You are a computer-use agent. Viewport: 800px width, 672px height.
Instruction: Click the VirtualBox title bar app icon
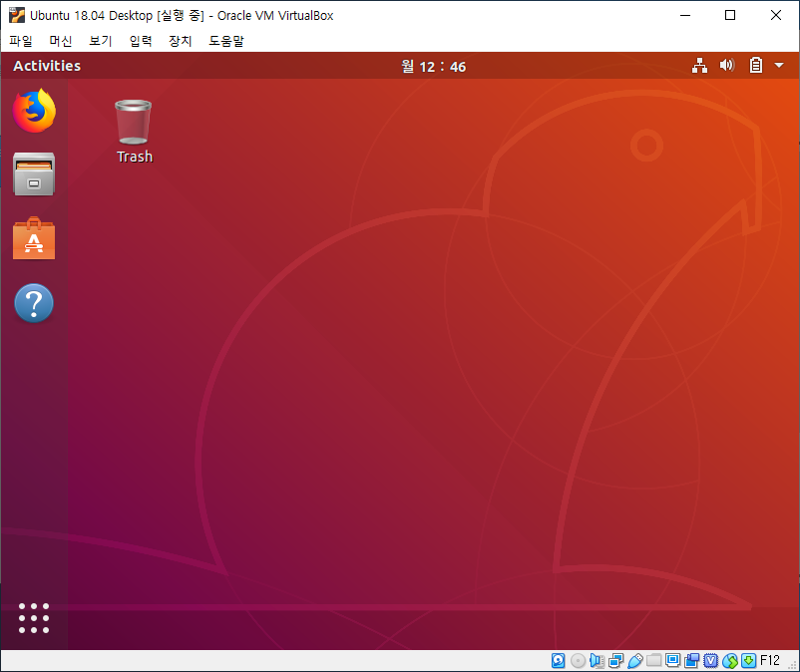coord(17,15)
